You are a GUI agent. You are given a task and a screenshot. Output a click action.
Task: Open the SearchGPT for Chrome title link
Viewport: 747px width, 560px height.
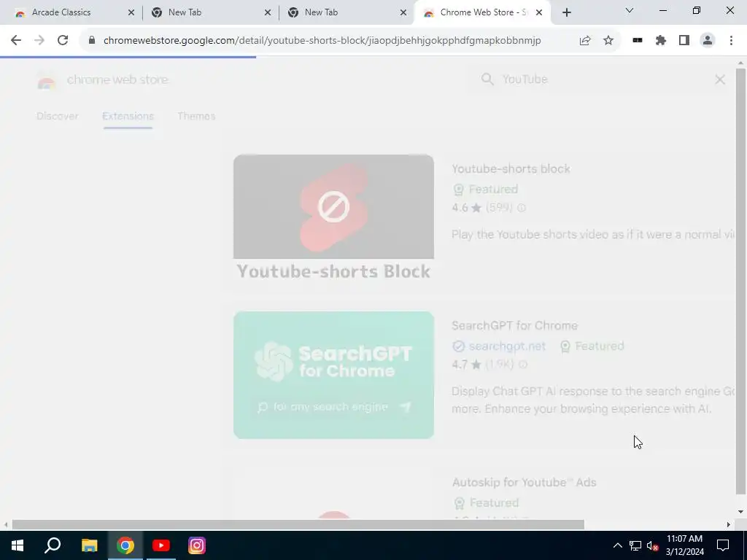tap(514, 326)
